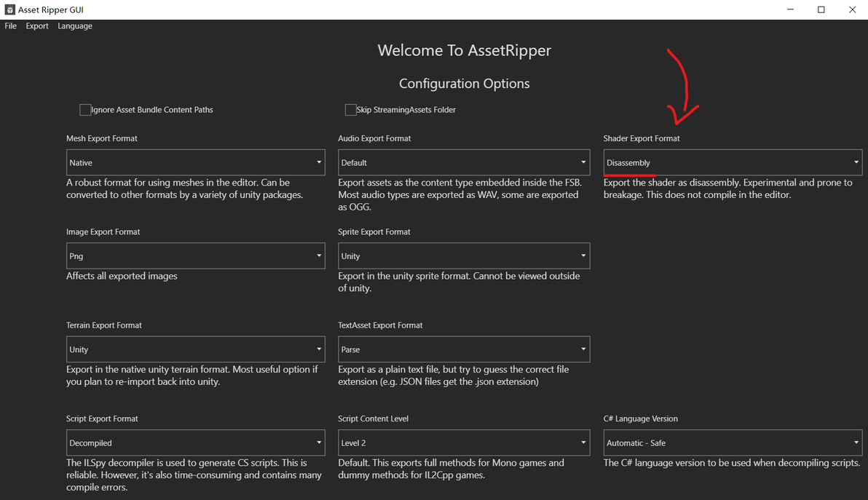
Task: Minimize the Asset Ripper window
Action: click(791, 9)
